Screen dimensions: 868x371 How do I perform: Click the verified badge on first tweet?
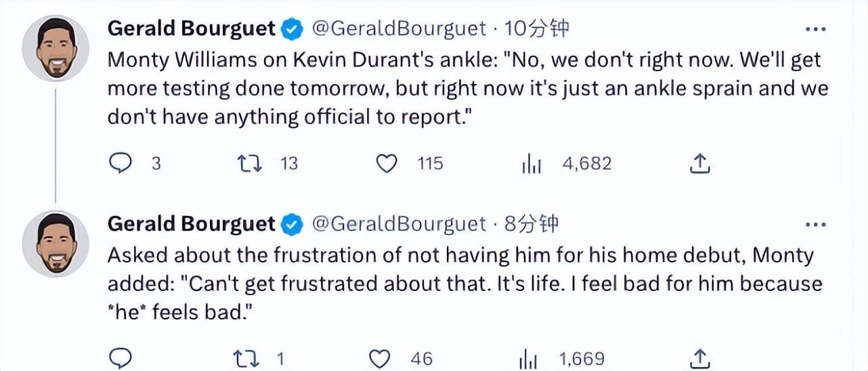[292, 29]
